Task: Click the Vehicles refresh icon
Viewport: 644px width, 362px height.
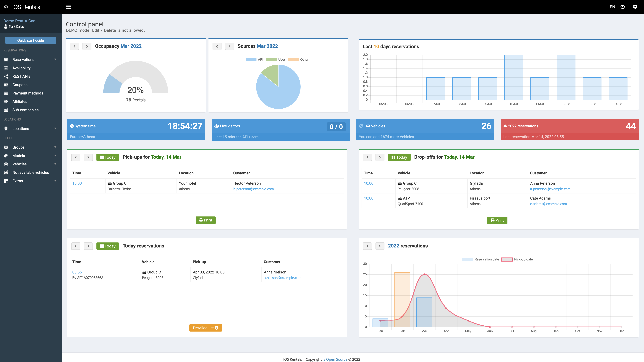Action: (x=361, y=126)
